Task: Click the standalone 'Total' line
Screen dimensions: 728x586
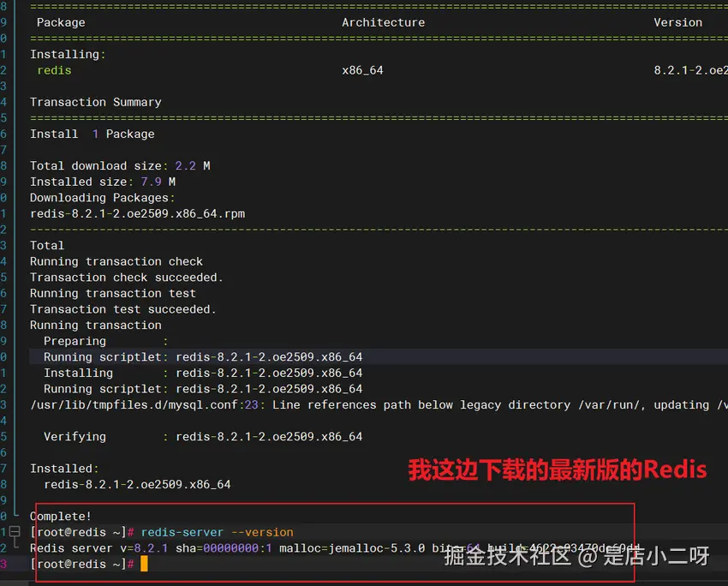Action: pos(47,245)
